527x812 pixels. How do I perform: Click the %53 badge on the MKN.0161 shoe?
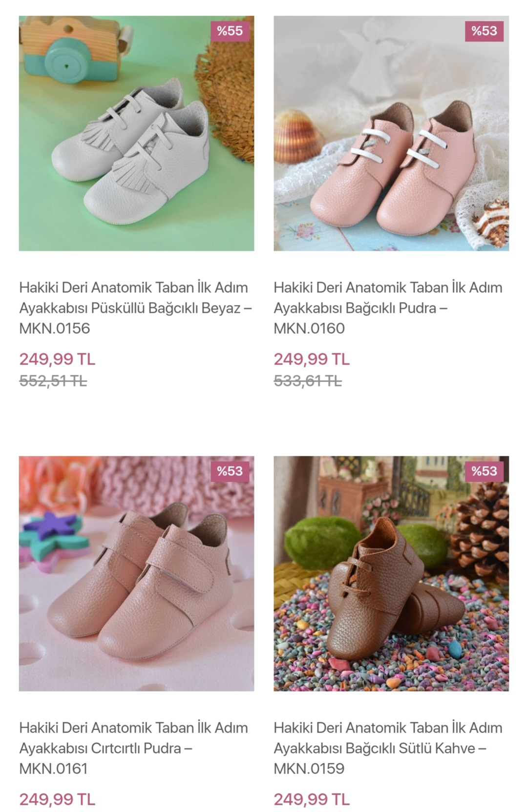click(230, 471)
